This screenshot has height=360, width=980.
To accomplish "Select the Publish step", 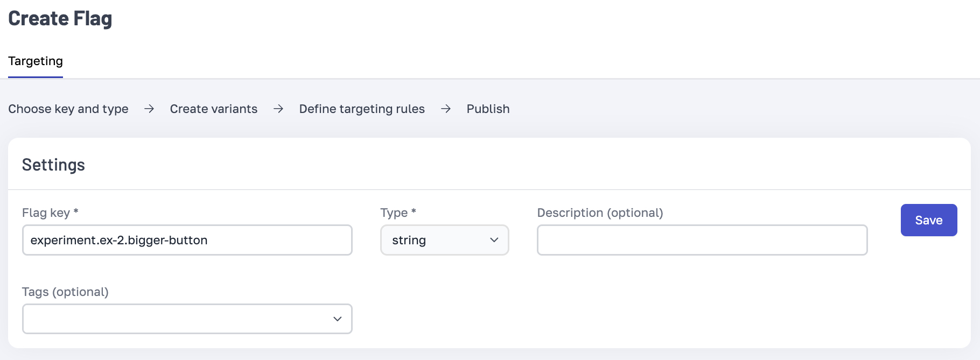I will click(488, 109).
